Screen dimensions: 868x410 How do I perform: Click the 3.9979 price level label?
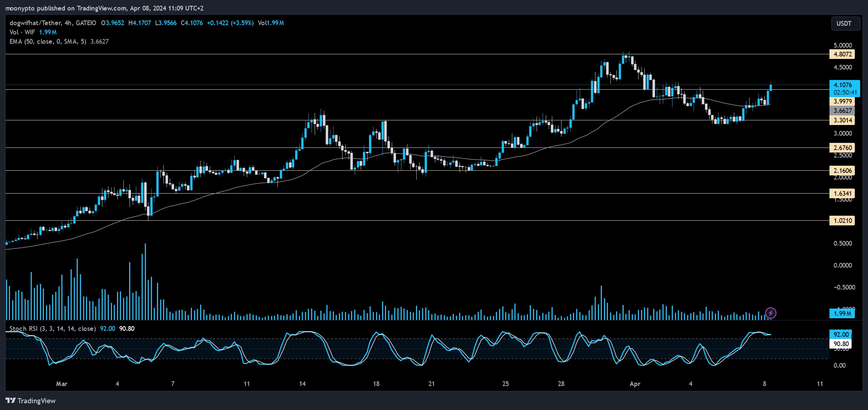point(842,101)
